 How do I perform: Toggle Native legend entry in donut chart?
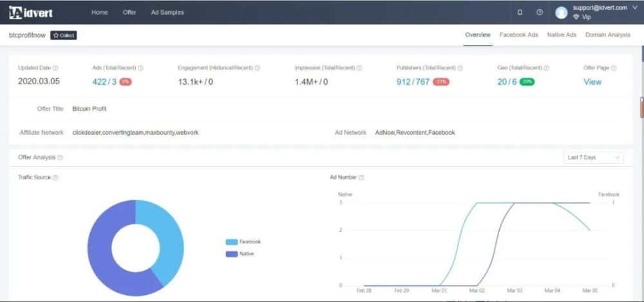(240, 254)
